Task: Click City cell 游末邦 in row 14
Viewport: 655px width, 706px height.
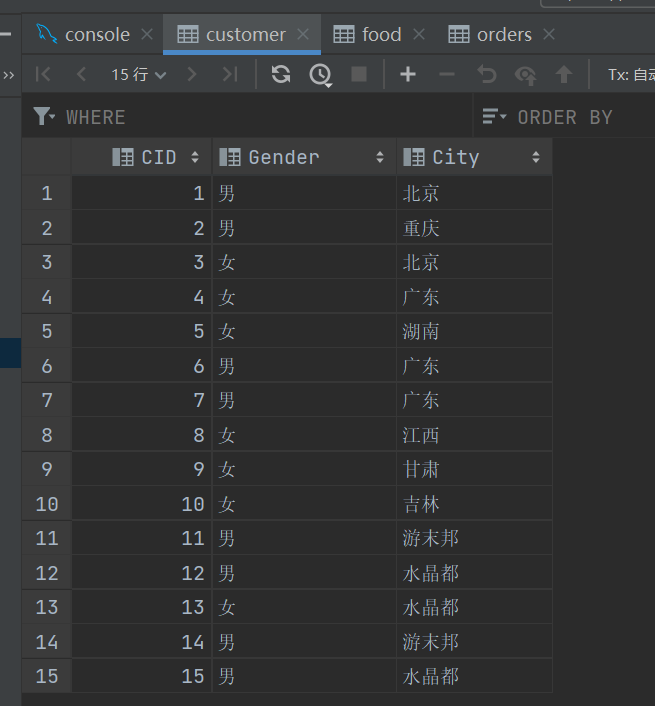Action: click(x=474, y=642)
